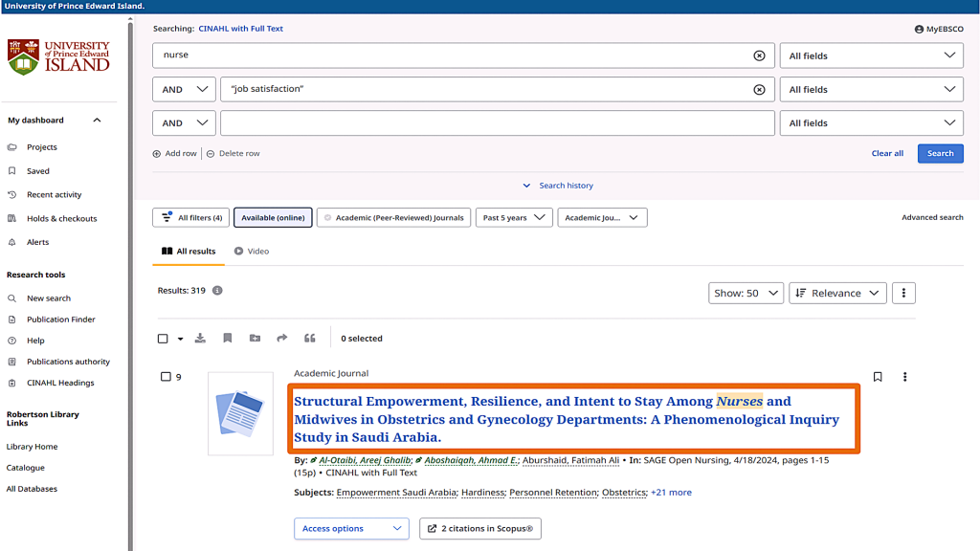This screenshot has width=980, height=551.
Task: Toggle the Available (online) filter
Action: pos(273,218)
